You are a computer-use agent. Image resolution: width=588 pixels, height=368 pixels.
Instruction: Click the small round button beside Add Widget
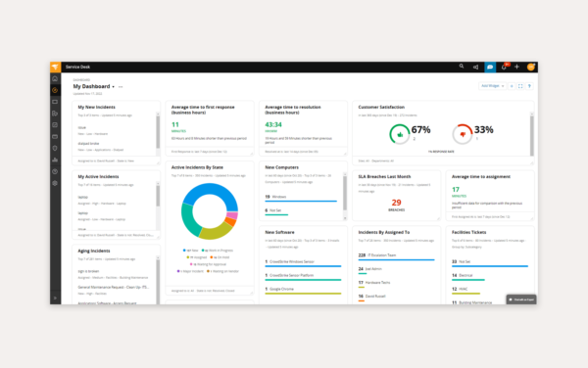512,86
